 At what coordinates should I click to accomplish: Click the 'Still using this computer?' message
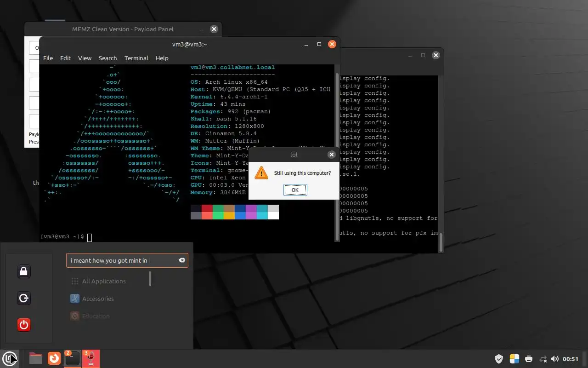point(302,173)
